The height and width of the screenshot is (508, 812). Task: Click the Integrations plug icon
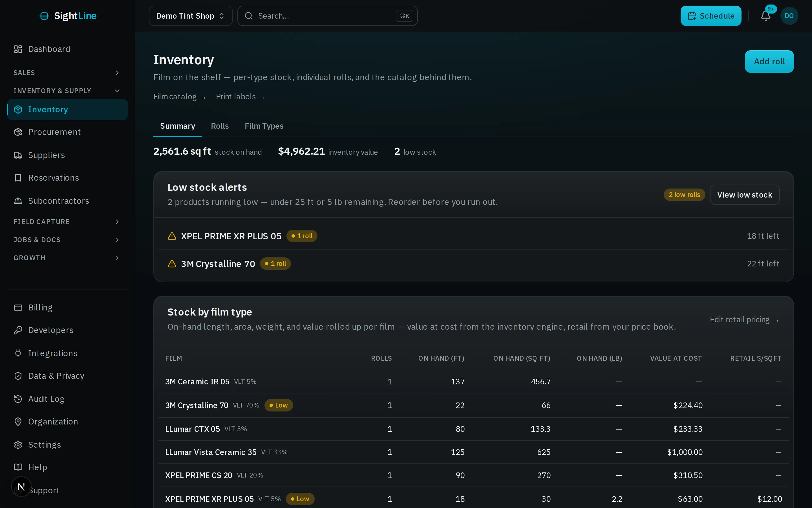click(18, 353)
